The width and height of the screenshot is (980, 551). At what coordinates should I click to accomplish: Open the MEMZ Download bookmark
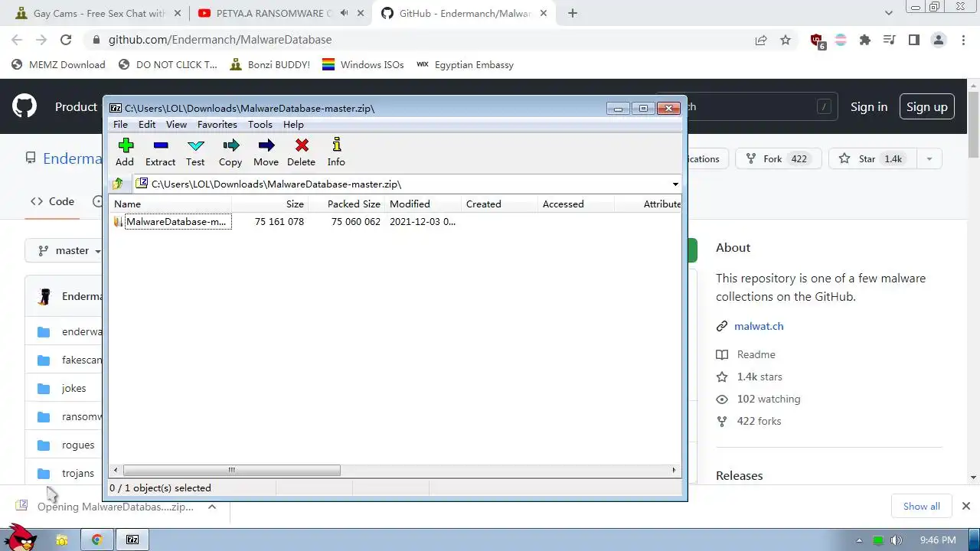pos(58,65)
